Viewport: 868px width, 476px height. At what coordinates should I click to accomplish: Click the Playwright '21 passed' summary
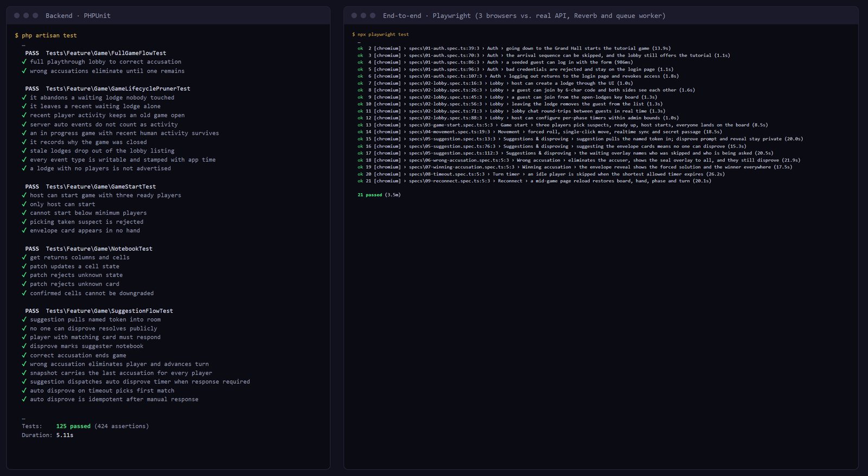tap(369, 195)
